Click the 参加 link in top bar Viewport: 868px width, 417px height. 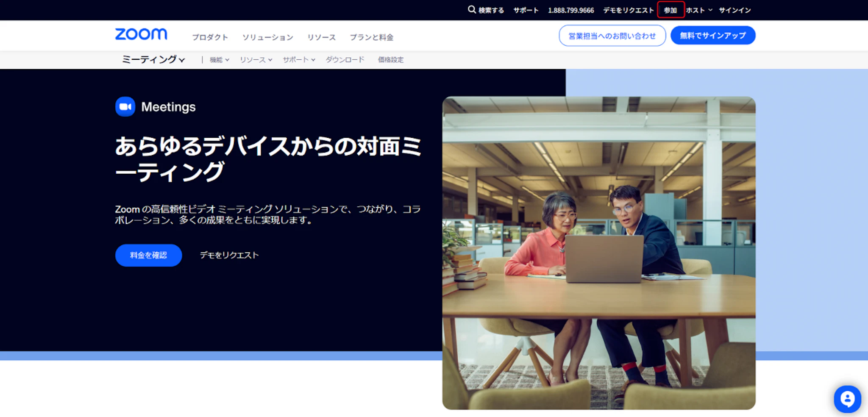click(670, 10)
